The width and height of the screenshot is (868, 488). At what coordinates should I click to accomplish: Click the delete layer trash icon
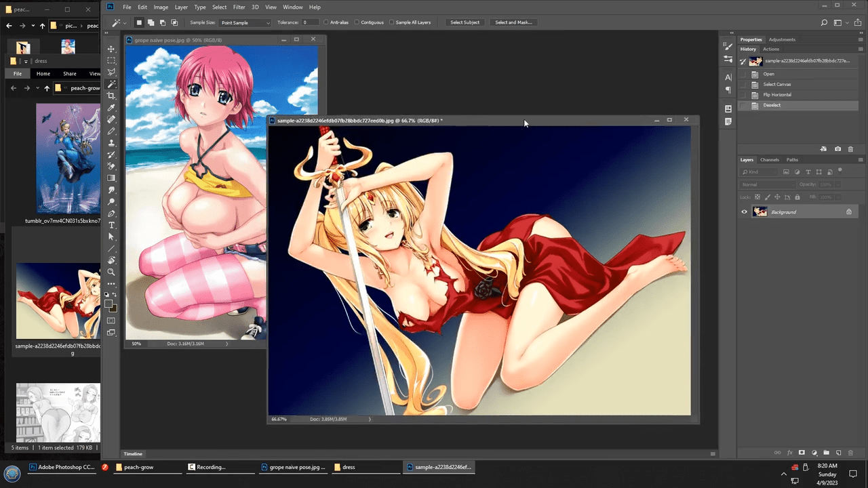[850, 453]
